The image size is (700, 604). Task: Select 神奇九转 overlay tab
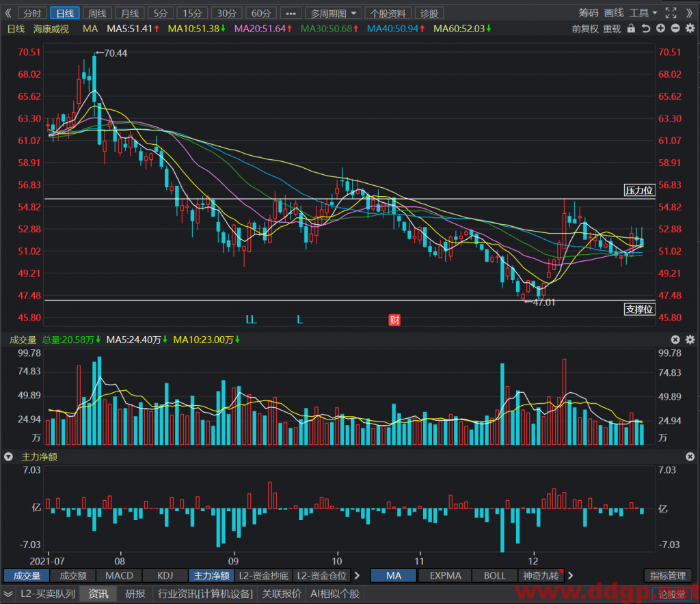pyautogui.click(x=541, y=576)
